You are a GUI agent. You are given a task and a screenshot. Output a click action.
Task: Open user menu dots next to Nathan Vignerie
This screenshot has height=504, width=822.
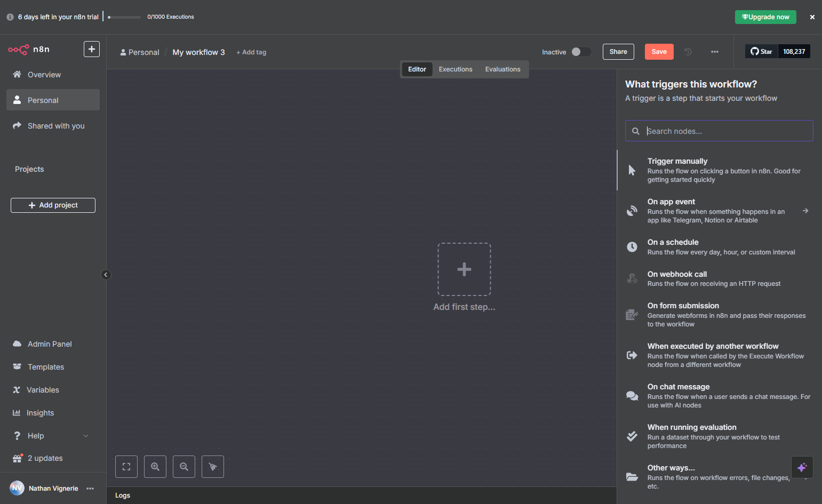90,489
